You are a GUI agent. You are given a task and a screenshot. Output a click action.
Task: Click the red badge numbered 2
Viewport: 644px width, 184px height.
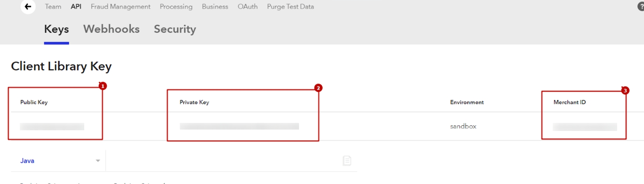[x=318, y=88]
